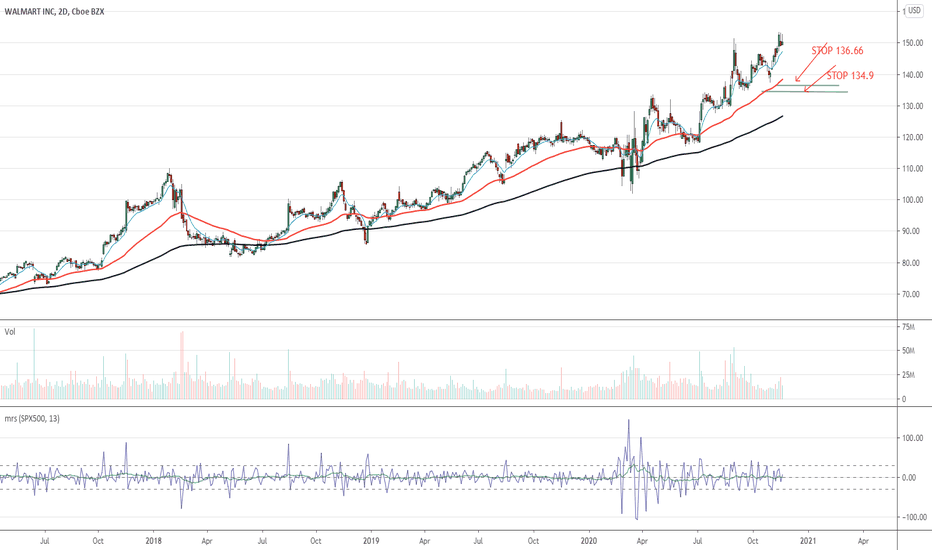The width and height of the screenshot is (932, 550).
Task: Click the 70.00 price axis label
Action: pos(912,294)
